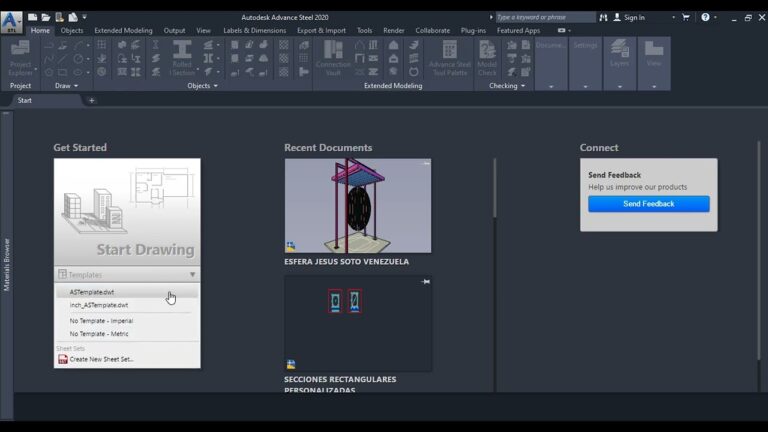Open the Connection Vault tool
768x432 pixels.
click(x=333, y=58)
